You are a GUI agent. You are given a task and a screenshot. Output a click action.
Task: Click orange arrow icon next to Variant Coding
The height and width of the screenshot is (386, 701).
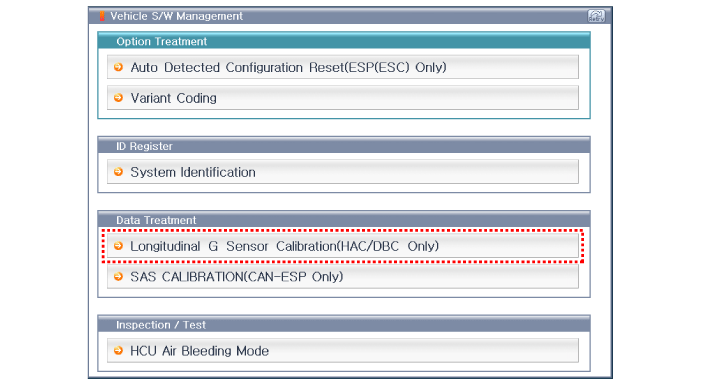tap(118, 98)
